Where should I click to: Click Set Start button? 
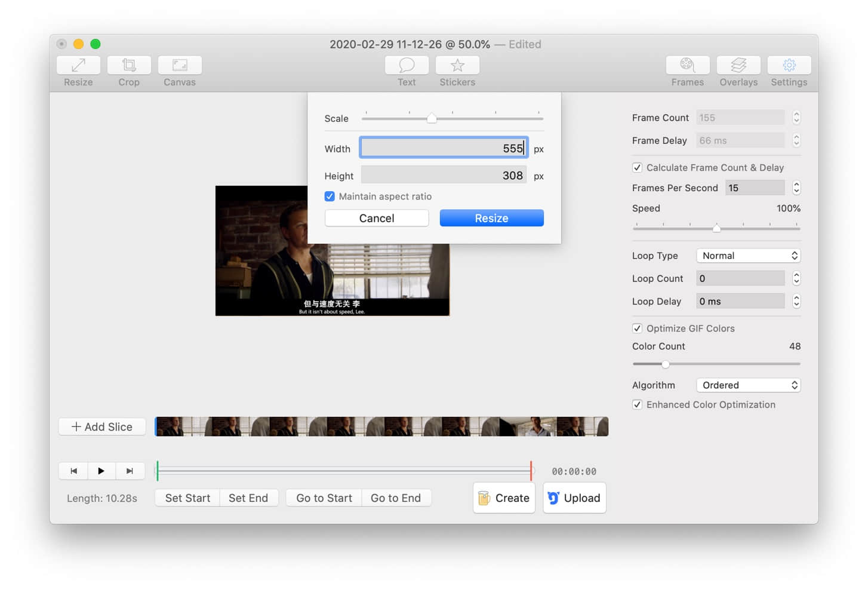tap(187, 498)
